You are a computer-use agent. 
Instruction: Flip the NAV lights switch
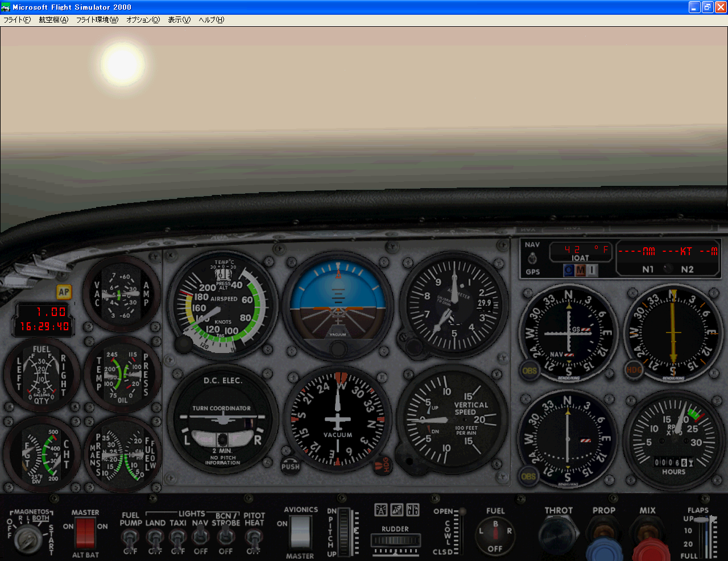[x=200, y=535]
